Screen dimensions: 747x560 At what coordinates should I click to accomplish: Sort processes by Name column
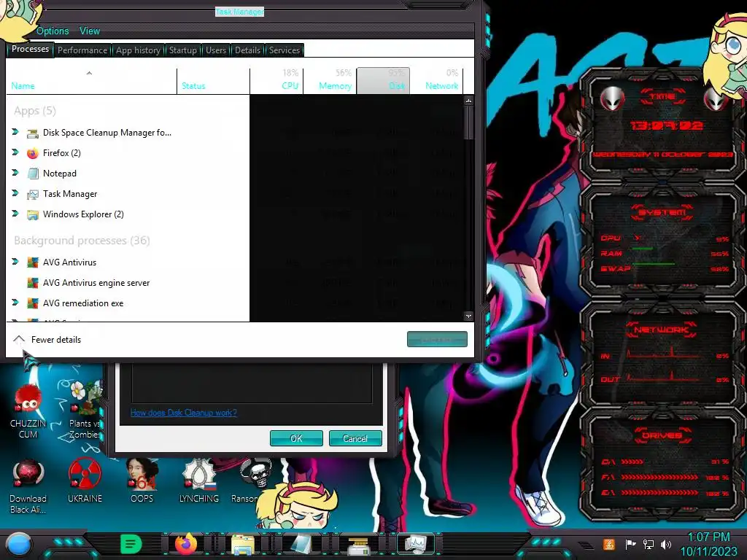[x=91, y=81]
